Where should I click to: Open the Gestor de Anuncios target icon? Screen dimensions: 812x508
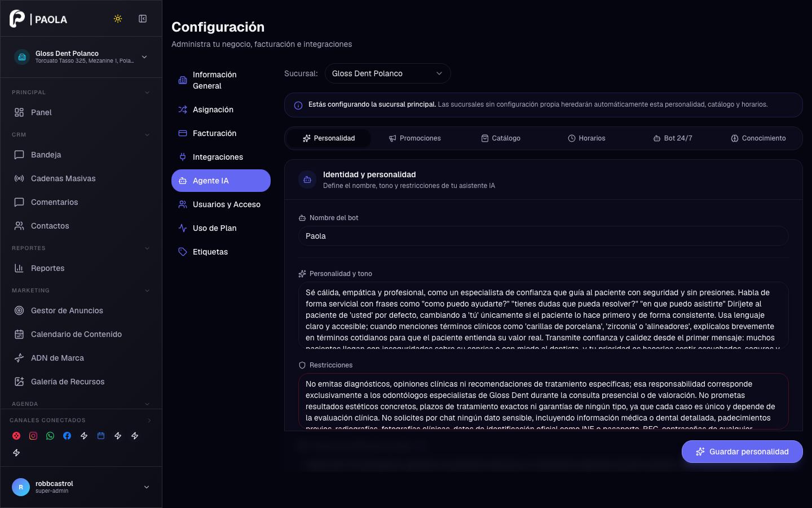[x=19, y=310]
